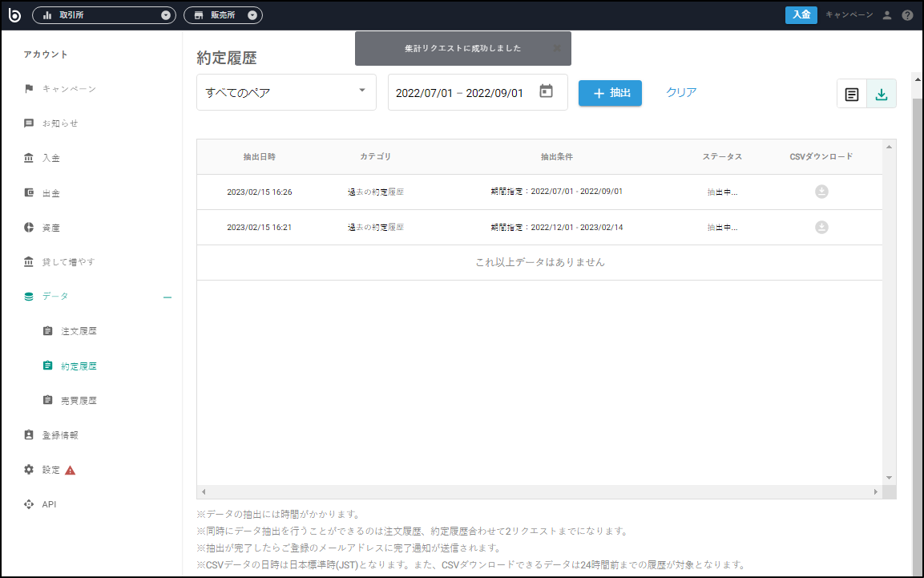Open the 販売所 dropdown
Image resolution: width=924 pixels, height=578 pixels.
(x=223, y=15)
